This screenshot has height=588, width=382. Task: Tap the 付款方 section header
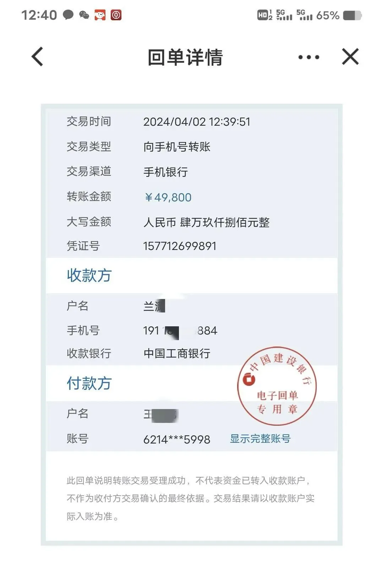coord(89,383)
